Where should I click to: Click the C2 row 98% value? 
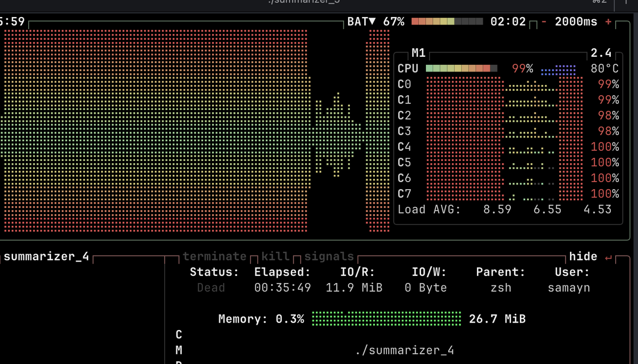(608, 115)
